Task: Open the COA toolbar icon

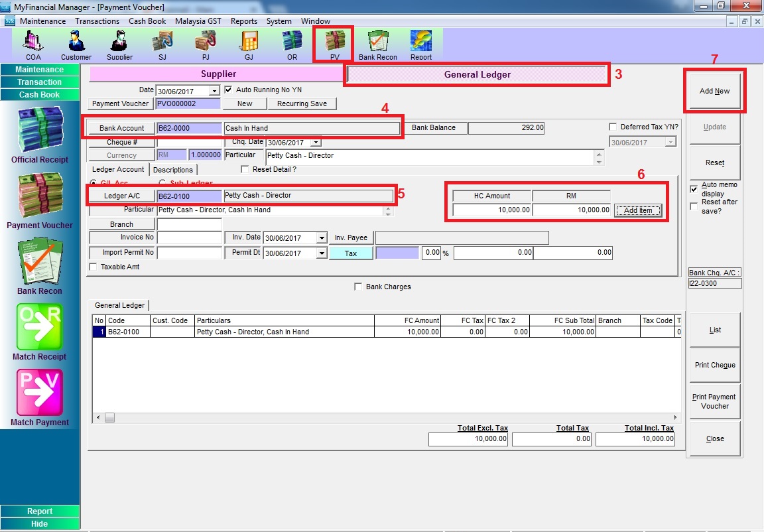Action: (33, 44)
